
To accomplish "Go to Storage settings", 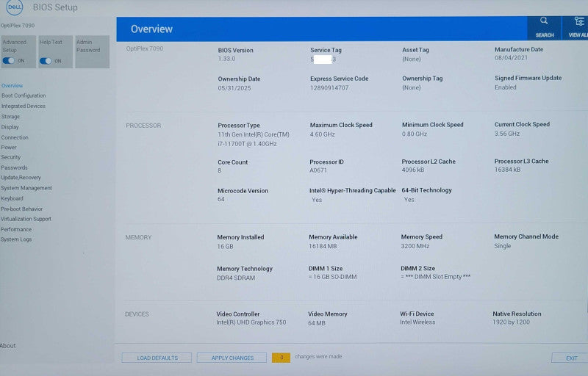I will tap(10, 117).
